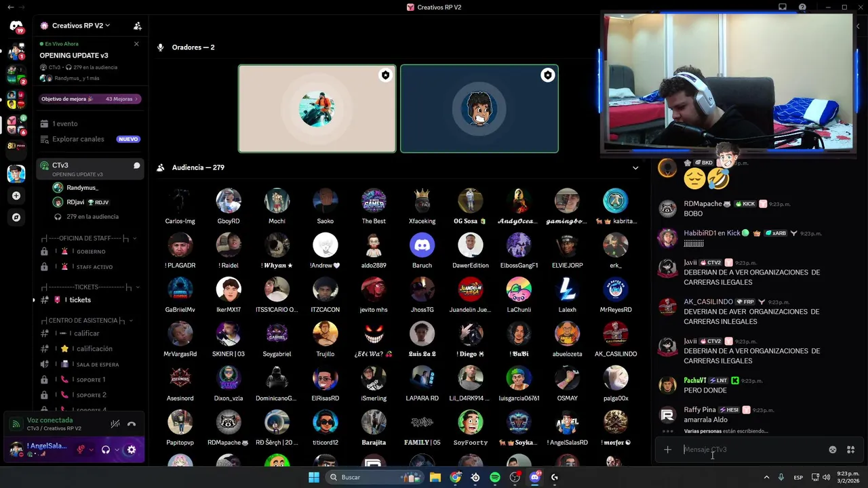Collapse TICKETS category
The height and width of the screenshot is (488, 868).
[x=90, y=287]
